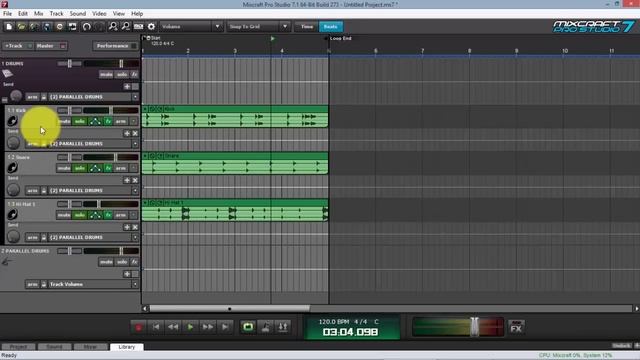The width and height of the screenshot is (640, 360).
Task: Toggle automation icon on Hi Hat 1 track
Action: (x=95, y=215)
